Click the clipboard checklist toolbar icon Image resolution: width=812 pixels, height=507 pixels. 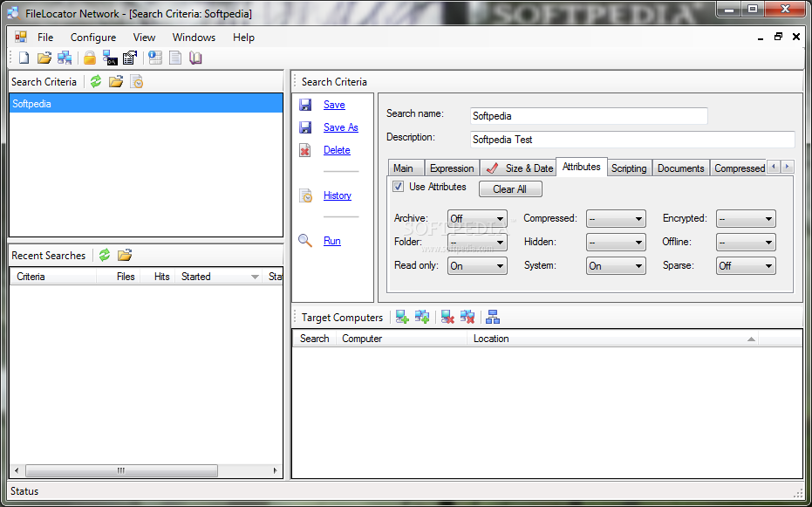[x=129, y=58]
